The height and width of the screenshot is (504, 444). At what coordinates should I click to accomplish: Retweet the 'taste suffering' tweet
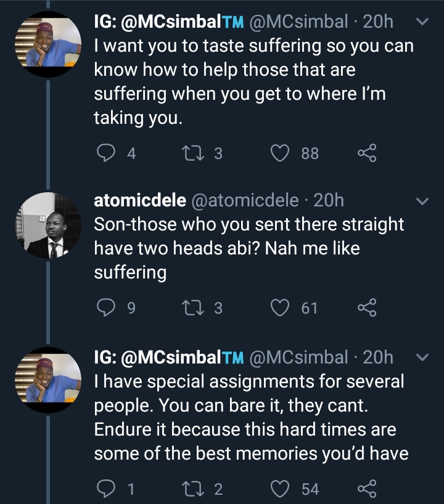[x=192, y=153]
